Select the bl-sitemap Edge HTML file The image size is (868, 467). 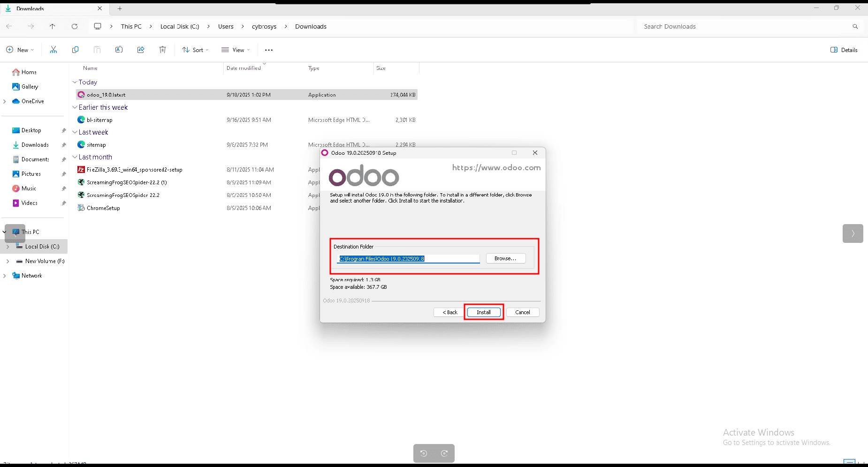(246, 120)
